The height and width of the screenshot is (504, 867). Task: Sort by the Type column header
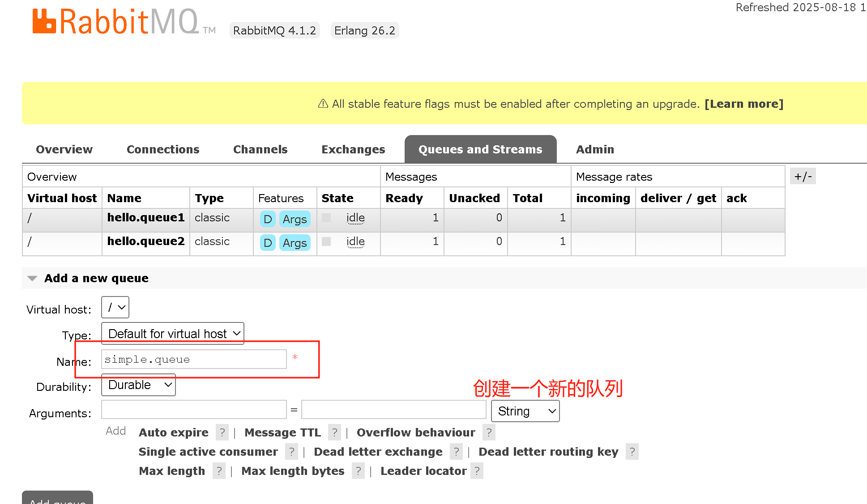209,198
